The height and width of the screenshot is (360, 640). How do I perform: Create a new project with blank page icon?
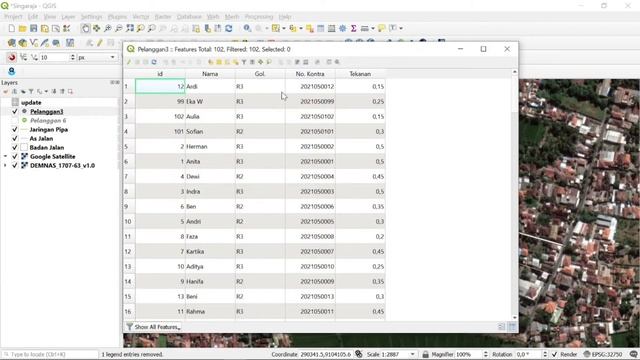(x=11, y=28)
